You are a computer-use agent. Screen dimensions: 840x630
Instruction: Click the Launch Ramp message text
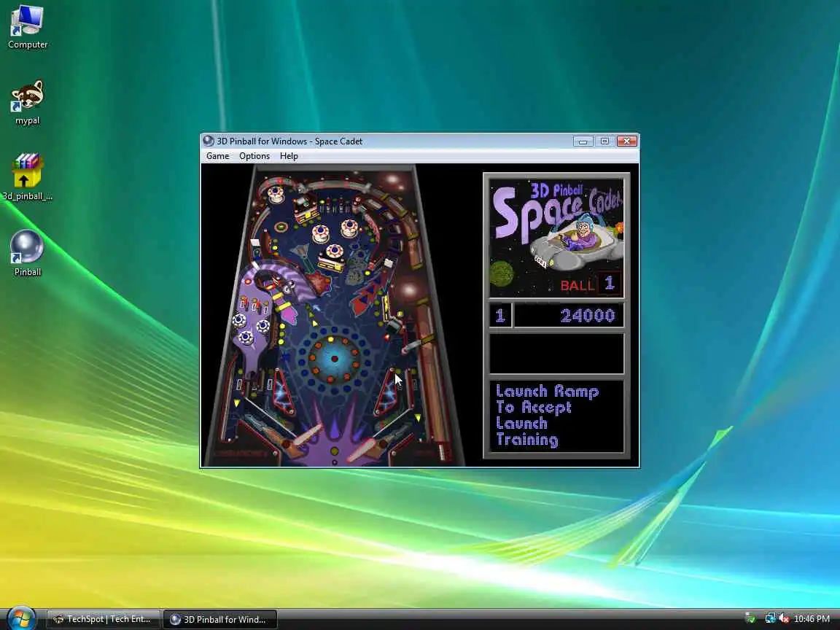click(547, 416)
